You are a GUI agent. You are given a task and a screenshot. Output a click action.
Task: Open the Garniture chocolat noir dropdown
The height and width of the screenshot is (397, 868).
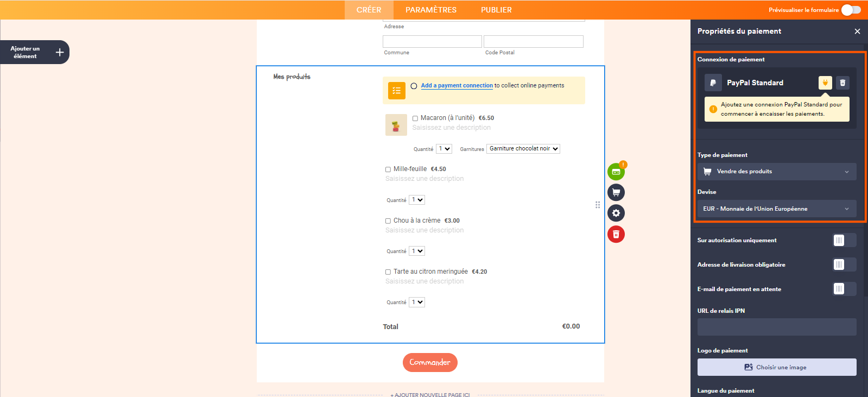523,149
